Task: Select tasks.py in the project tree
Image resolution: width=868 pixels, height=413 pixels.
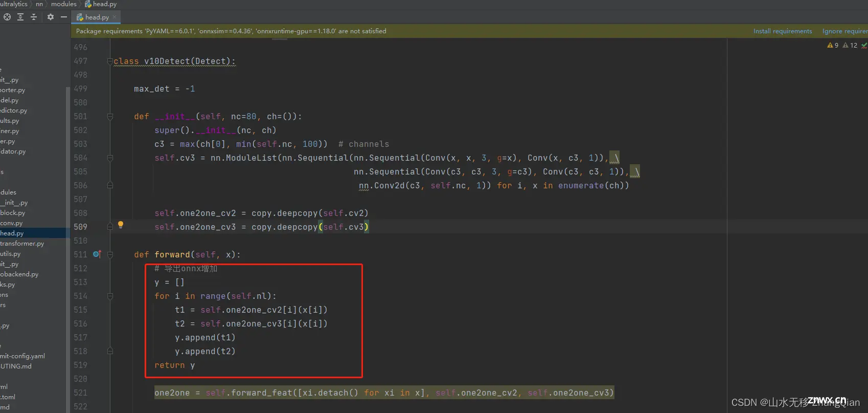Action: pyautogui.click(x=8, y=285)
